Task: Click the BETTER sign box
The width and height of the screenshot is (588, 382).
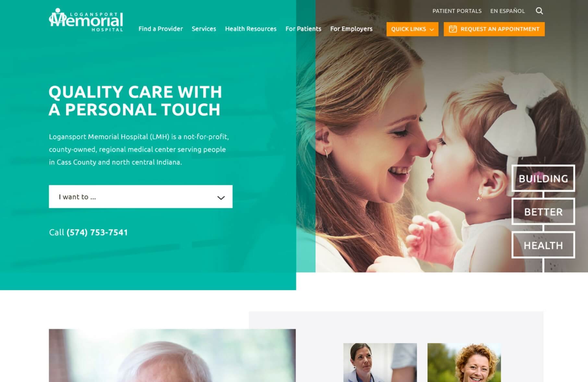Action: 543,211
